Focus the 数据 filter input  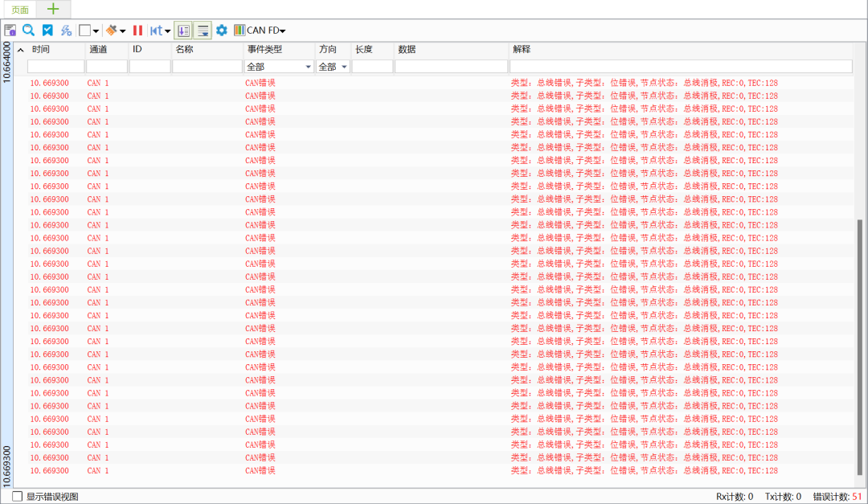tap(451, 67)
